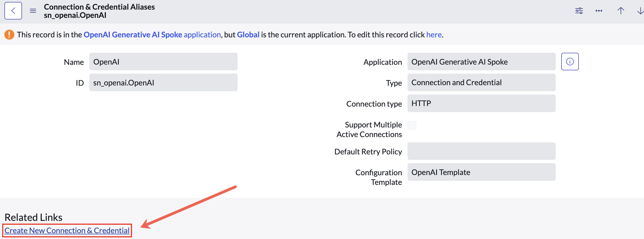Go to next record with down arrow
Screen dimensions: 644x239
tap(640, 11)
